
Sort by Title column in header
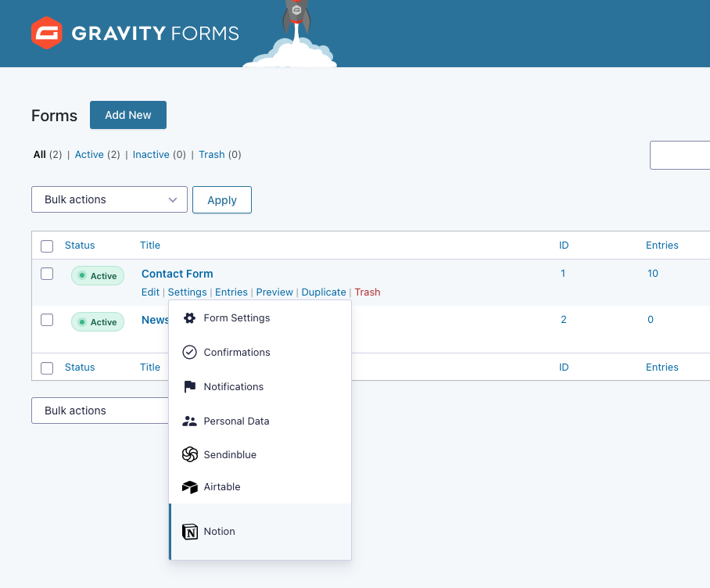pyautogui.click(x=150, y=246)
